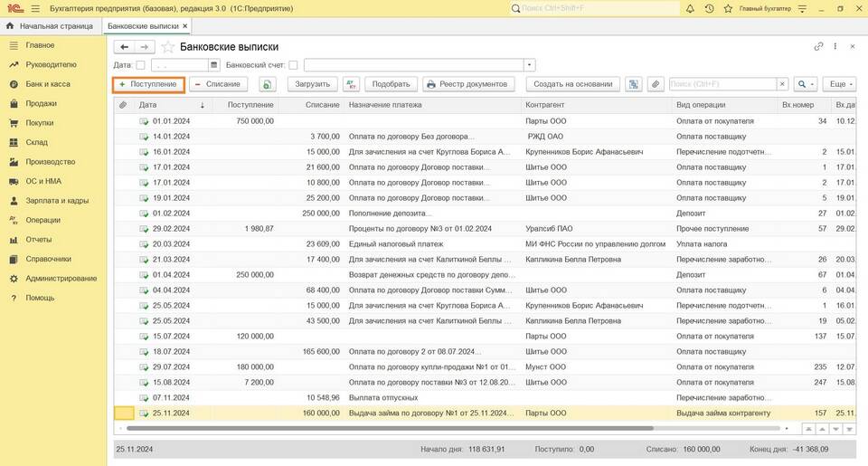868x466 pixels.
Task: Open calendar picker for Дата filter
Action: click(x=214, y=65)
